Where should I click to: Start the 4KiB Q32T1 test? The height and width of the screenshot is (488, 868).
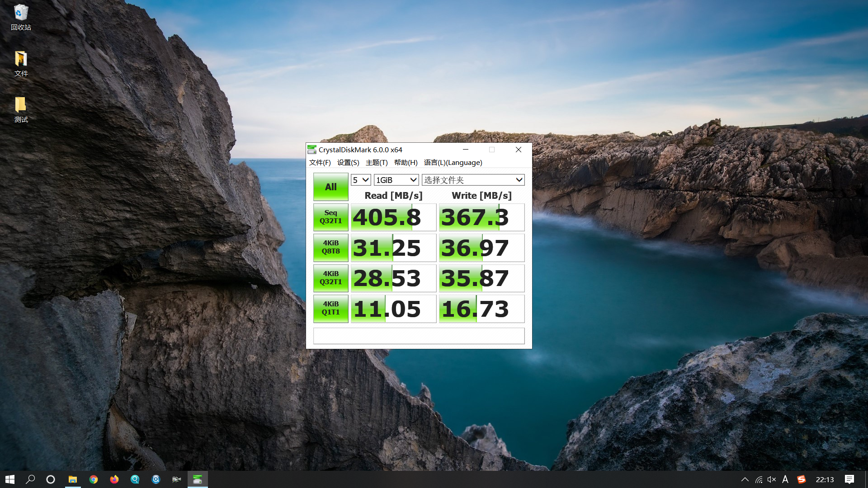pos(330,278)
